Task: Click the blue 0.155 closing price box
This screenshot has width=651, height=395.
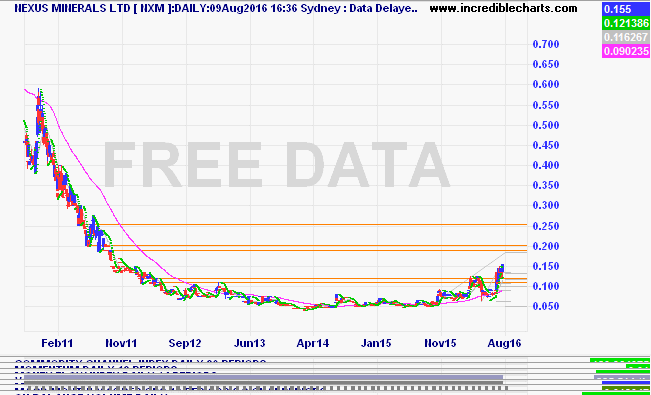Action: coord(626,9)
